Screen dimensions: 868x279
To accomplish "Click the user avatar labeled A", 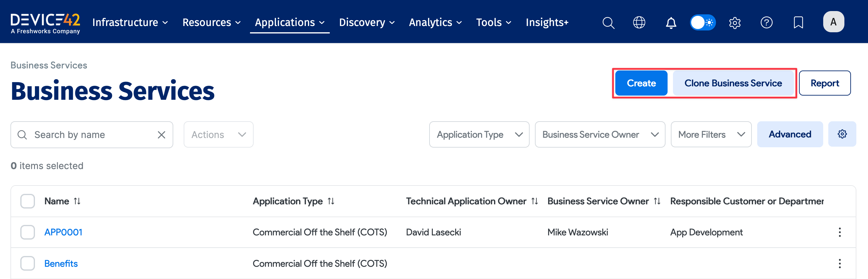I will (833, 22).
